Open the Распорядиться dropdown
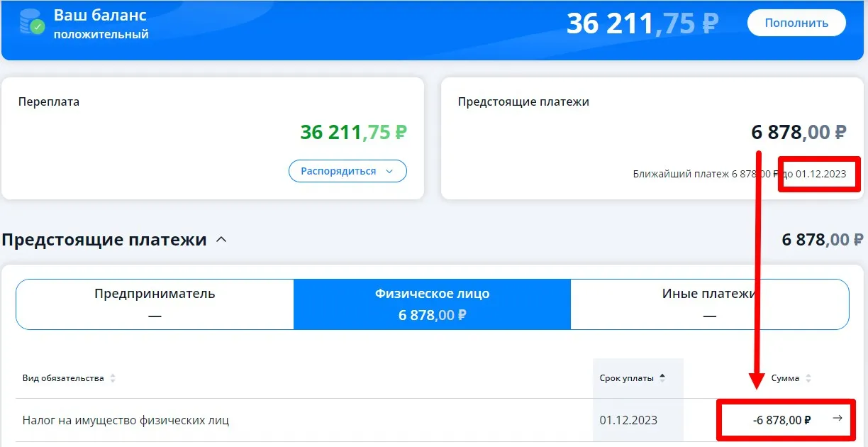Viewport: 868px width, 447px height. point(347,171)
